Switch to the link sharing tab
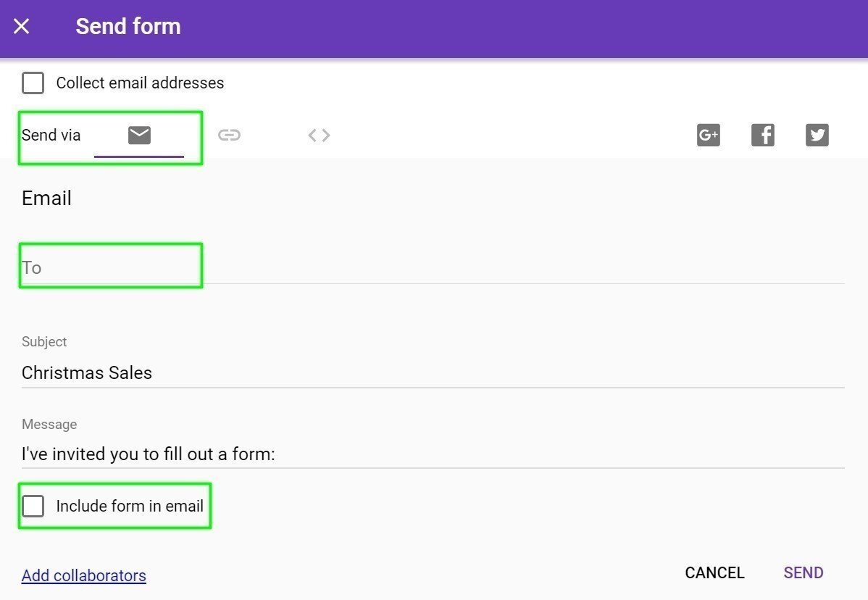The height and width of the screenshot is (600, 868). 230,135
